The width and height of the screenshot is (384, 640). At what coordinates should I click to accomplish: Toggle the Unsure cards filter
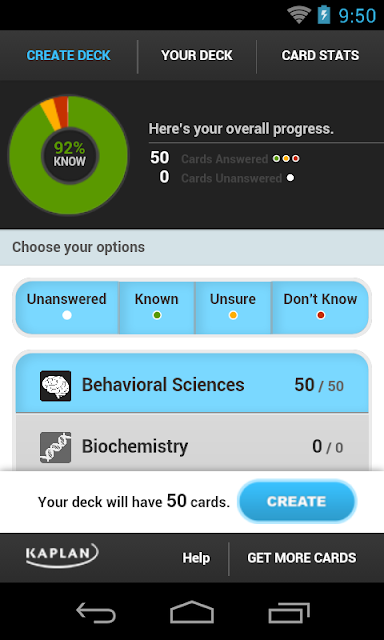click(x=233, y=307)
